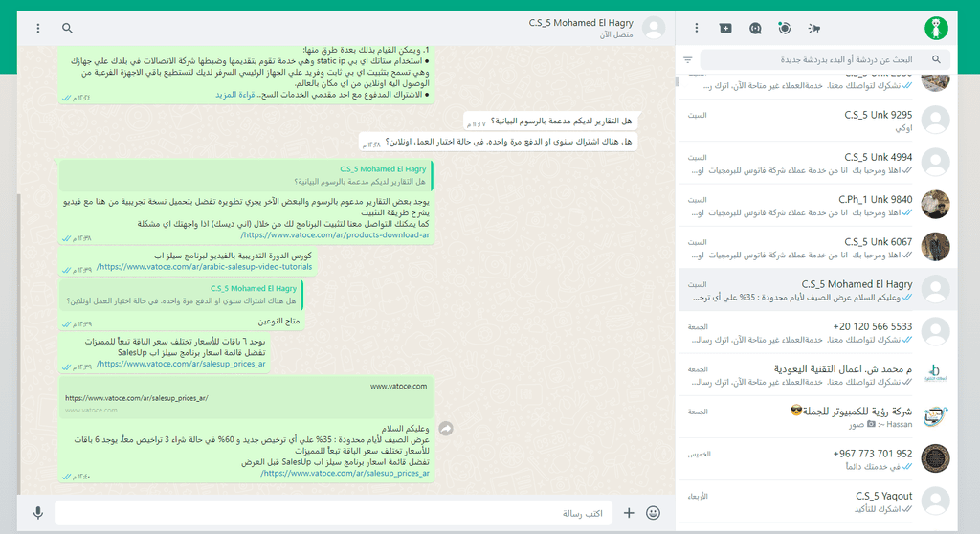The height and width of the screenshot is (534, 980).
Task: Open arabic-salesup-video-tutorials link
Action: (x=204, y=266)
